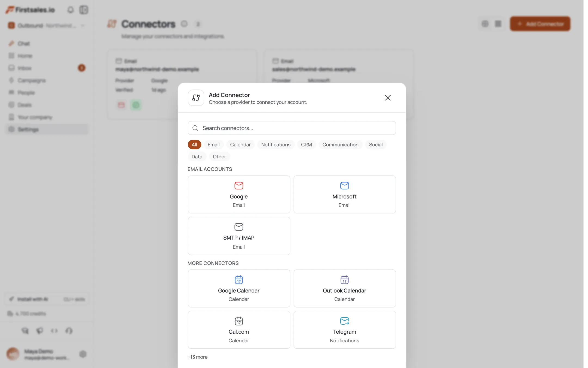Choose the Cal.com connector card
The width and height of the screenshot is (588, 368).
[239, 330]
